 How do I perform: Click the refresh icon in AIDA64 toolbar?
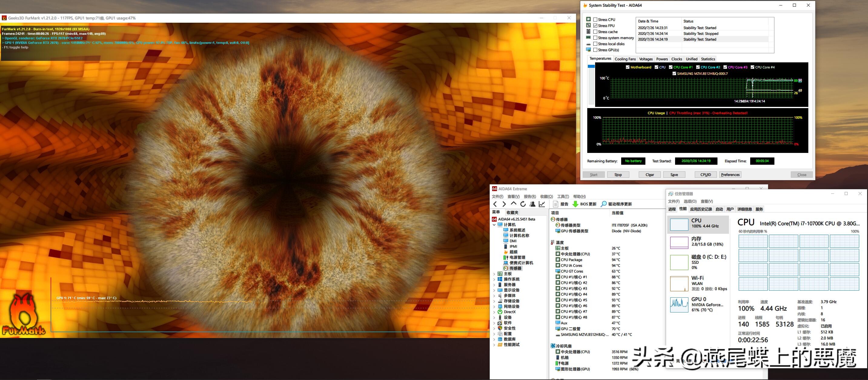click(x=523, y=204)
